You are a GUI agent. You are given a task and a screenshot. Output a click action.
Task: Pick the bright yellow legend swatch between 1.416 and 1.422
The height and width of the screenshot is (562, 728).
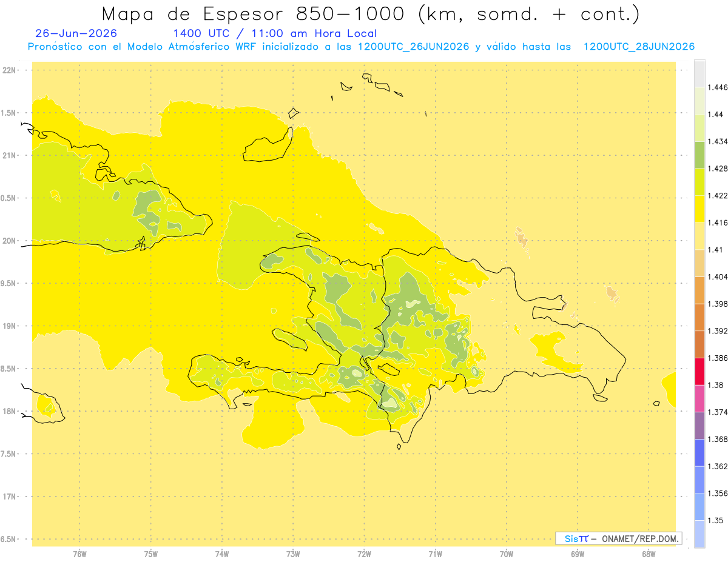(x=699, y=209)
